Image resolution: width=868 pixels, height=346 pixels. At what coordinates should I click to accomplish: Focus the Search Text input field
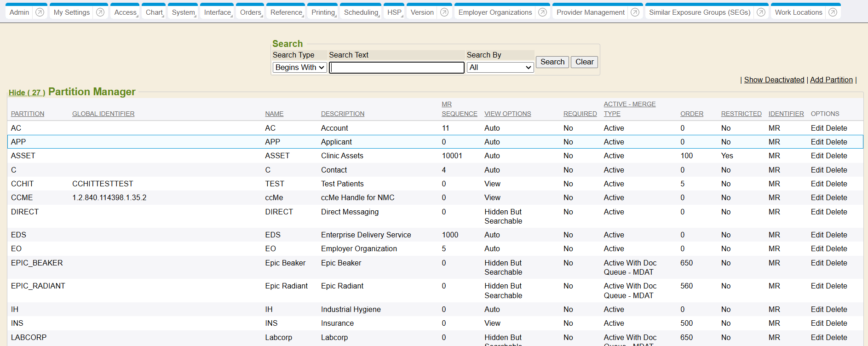coord(397,68)
